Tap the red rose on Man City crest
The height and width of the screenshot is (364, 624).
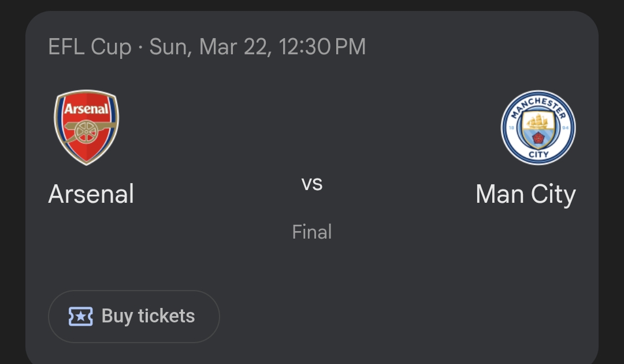click(x=538, y=138)
